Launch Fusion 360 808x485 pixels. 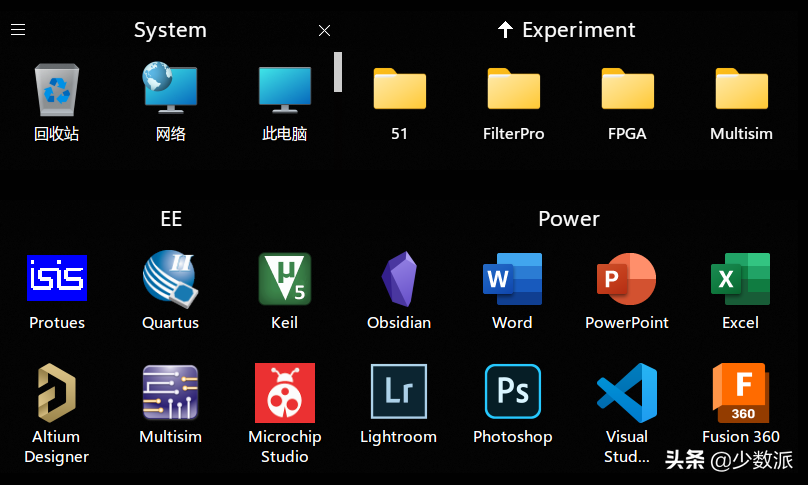pyautogui.click(x=740, y=392)
